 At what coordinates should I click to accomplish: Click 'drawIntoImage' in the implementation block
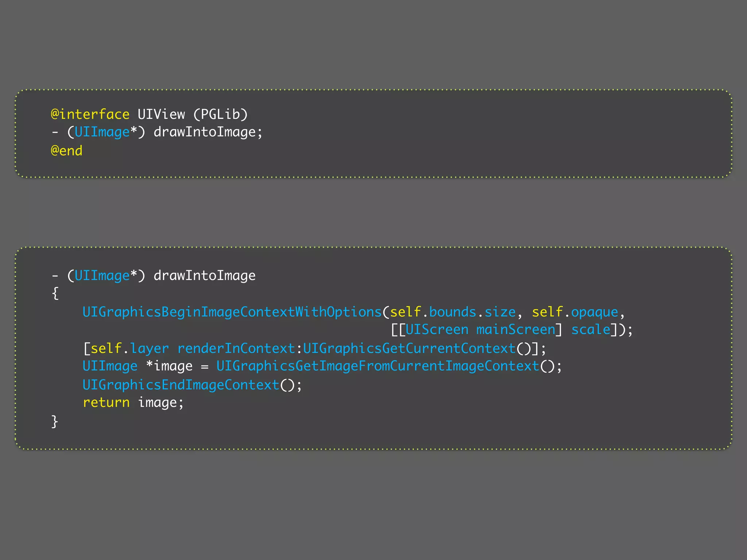click(x=205, y=276)
